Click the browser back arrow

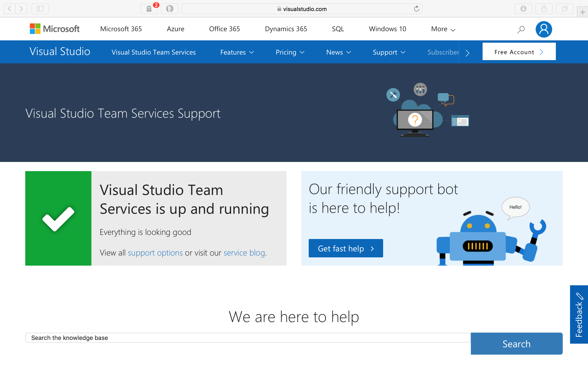9,9
